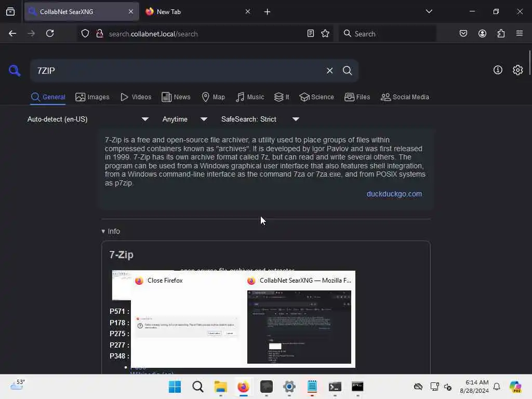Open File Explorer from taskbar

[x=220, y=387]
